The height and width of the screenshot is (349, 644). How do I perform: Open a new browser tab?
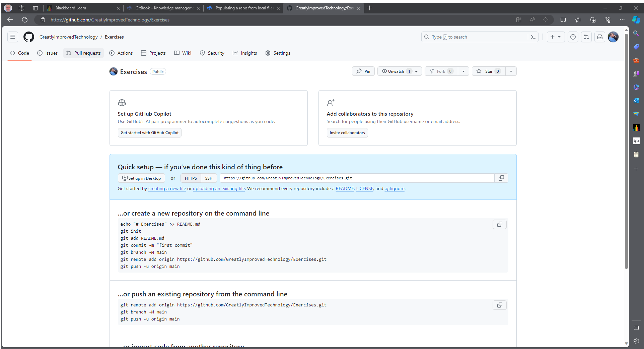point(369,8)
